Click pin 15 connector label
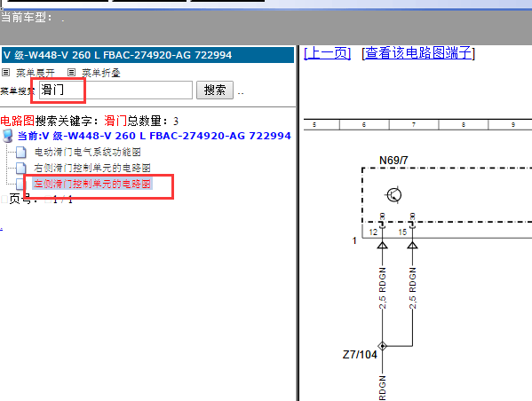This screenshot has width=532, height=401. tap(402, 232)
